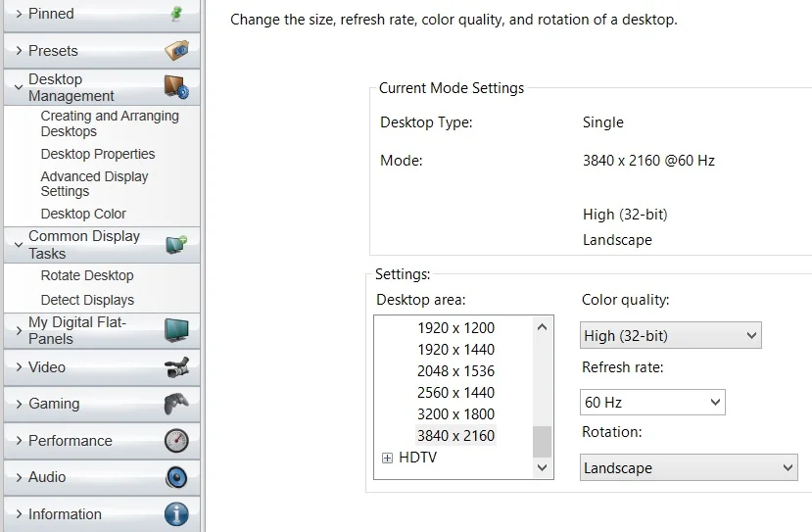Expand the Pinned section chevron
This screenshot has width=812, height=532.
click(19, 14)
